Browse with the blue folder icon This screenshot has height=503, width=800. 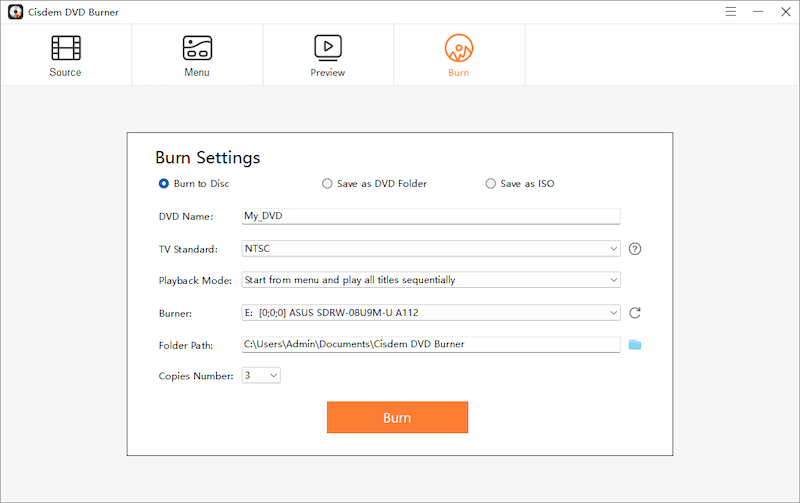coord(634,345)
